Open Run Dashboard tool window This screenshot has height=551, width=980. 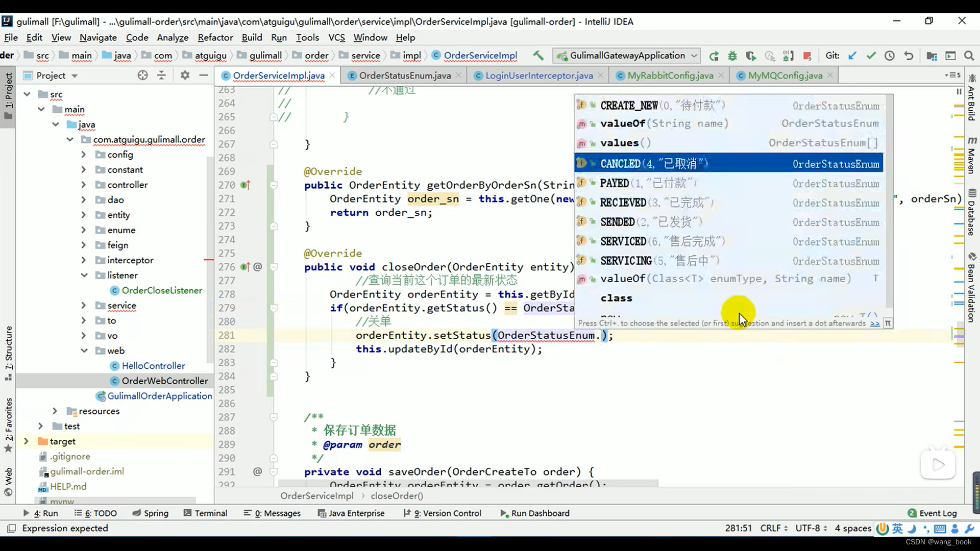point(534,513)
